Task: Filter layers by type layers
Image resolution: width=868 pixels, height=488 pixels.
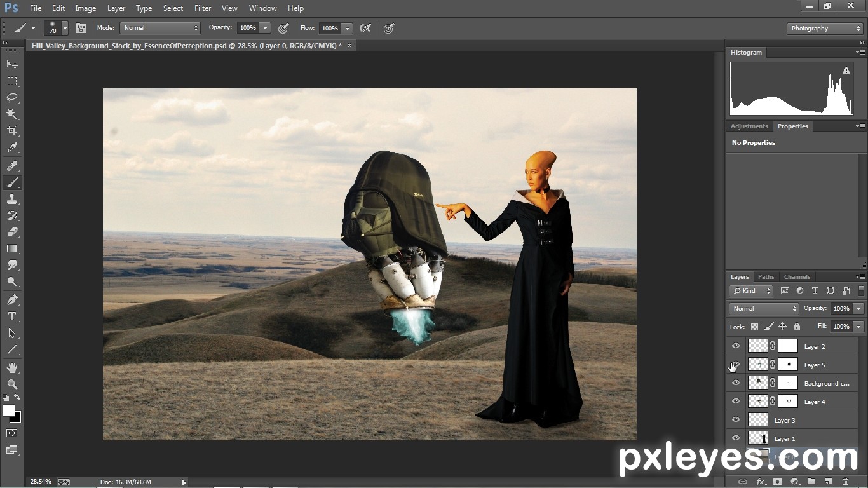Action: click(x=815, y=291)
